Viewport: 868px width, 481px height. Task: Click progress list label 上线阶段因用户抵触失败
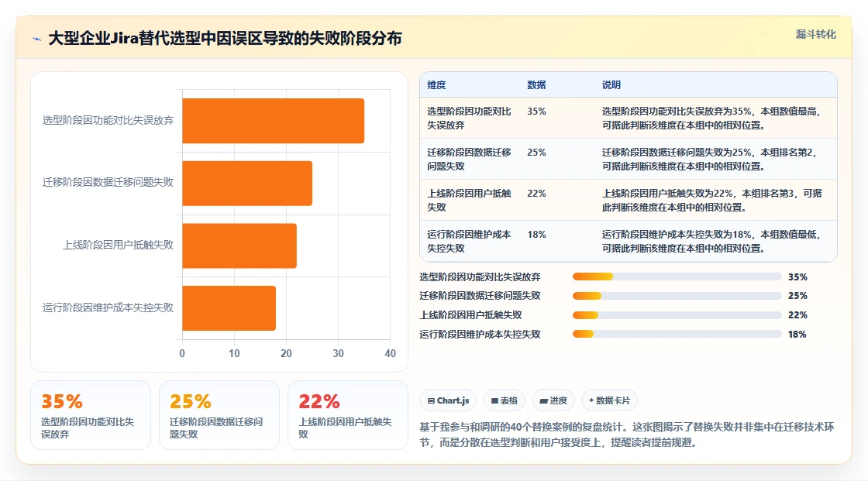[x=470, y=315]
